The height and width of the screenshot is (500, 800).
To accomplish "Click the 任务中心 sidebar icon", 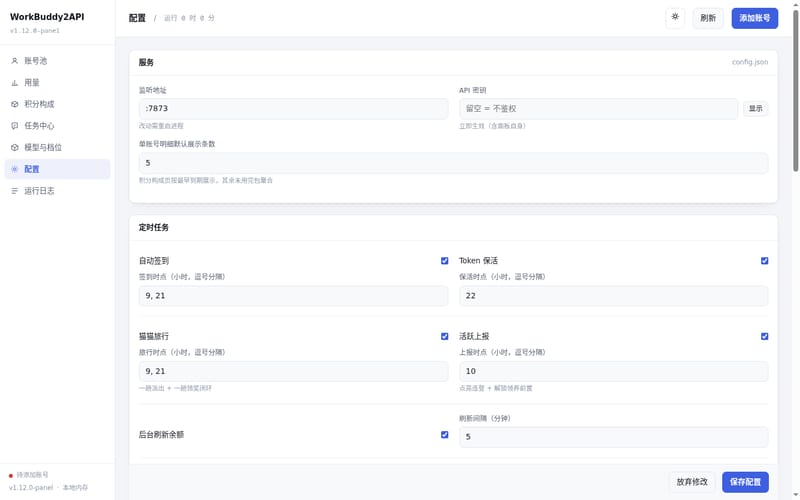I will [14, 126].
